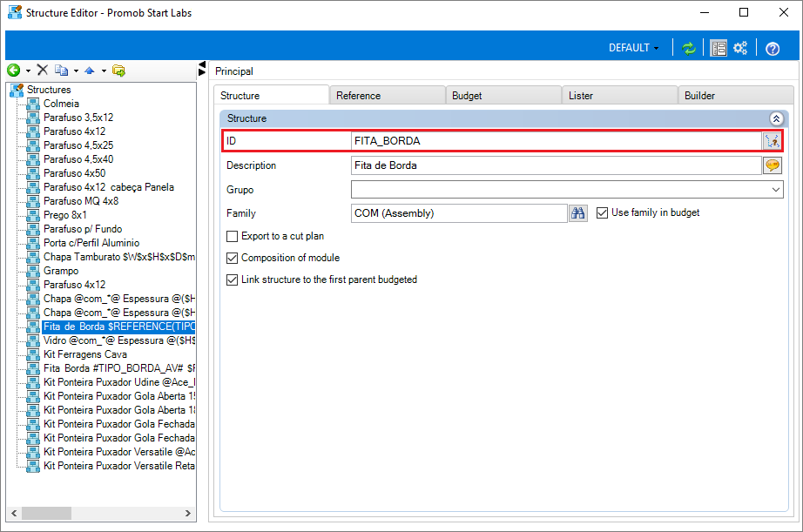
Task: Toggle Composition of module checkbox
Action: tap(232, 258)
